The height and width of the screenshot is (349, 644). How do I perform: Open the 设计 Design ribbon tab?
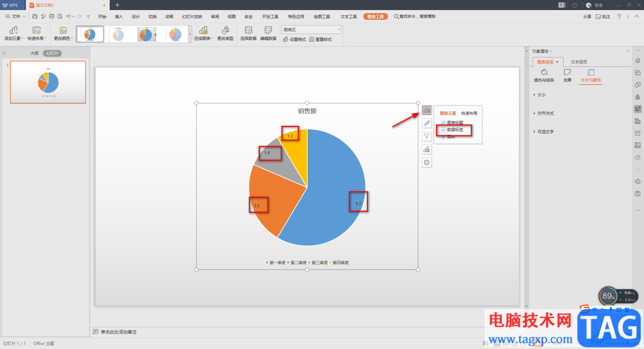pyautogui.click(x=136, y=16)
